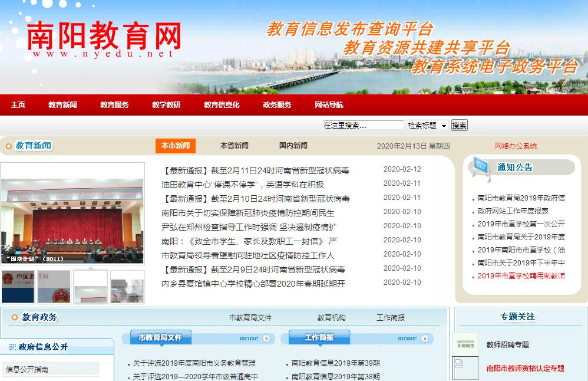Click the 市教育局文件 link in 教育政务 header
The height and width of the screenshot is (381, 588).
[250, 317]
